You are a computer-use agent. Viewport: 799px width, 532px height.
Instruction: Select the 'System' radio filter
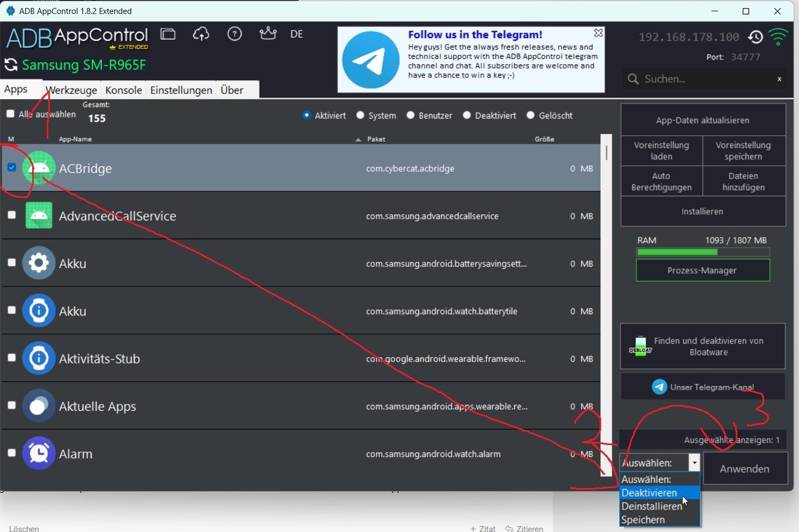point(360,115)
